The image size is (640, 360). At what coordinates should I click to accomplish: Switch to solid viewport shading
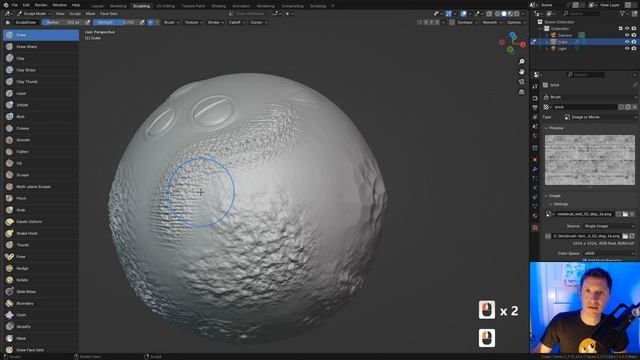(x=504, y=13)
